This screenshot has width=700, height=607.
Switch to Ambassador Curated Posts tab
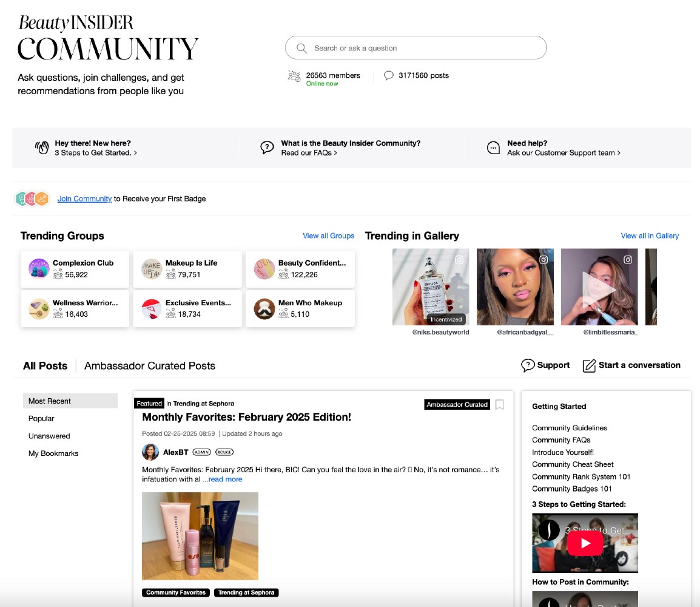[150, 366]
